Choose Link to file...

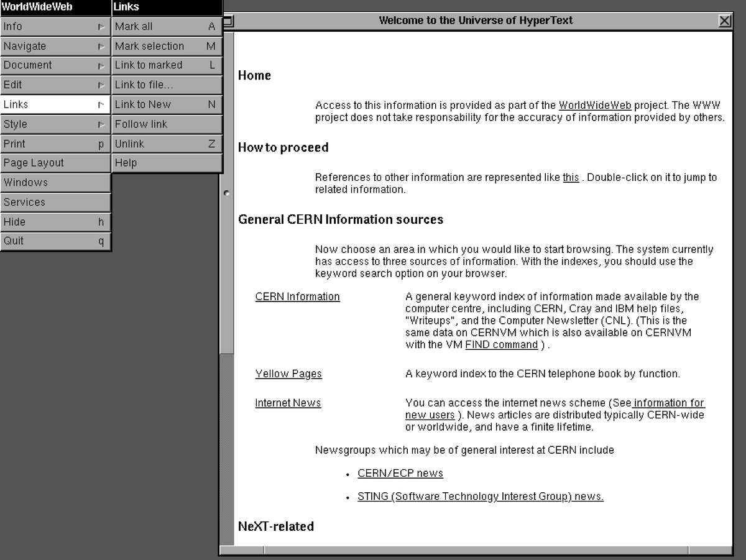pos(167,85)
